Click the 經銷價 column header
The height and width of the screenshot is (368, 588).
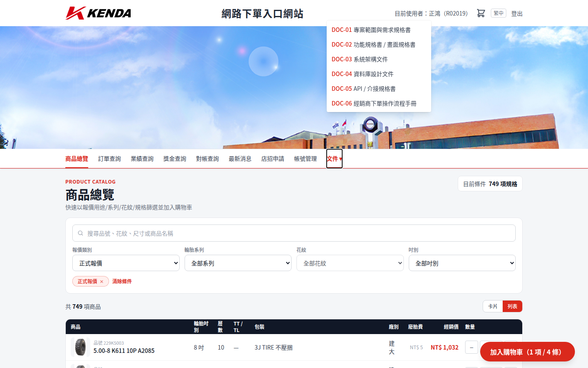[x=451, y=327]
